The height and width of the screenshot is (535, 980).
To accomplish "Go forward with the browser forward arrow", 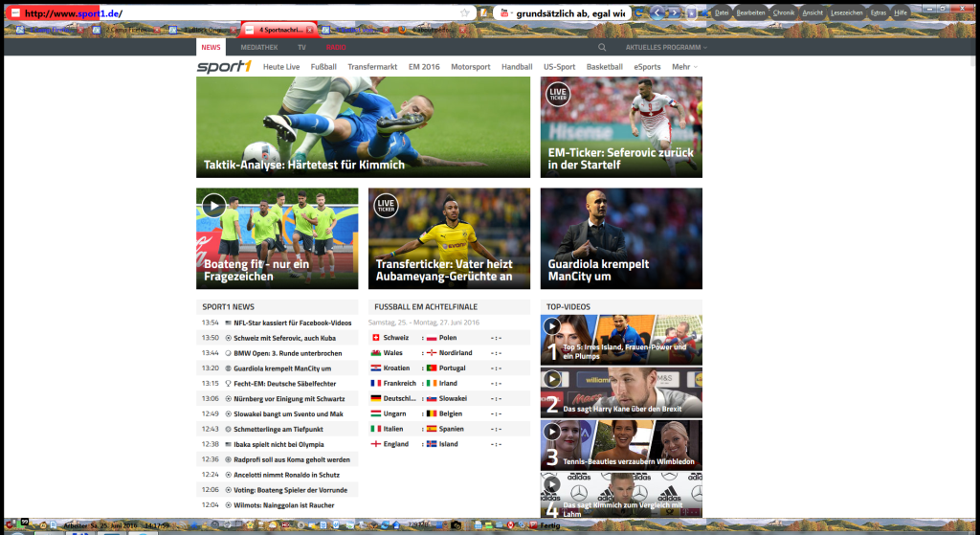I will (675, 12).
